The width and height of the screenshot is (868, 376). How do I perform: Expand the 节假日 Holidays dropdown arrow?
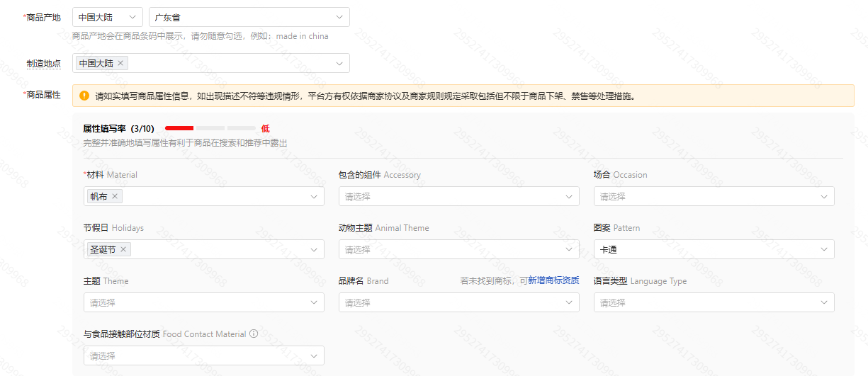pos(314,249)
